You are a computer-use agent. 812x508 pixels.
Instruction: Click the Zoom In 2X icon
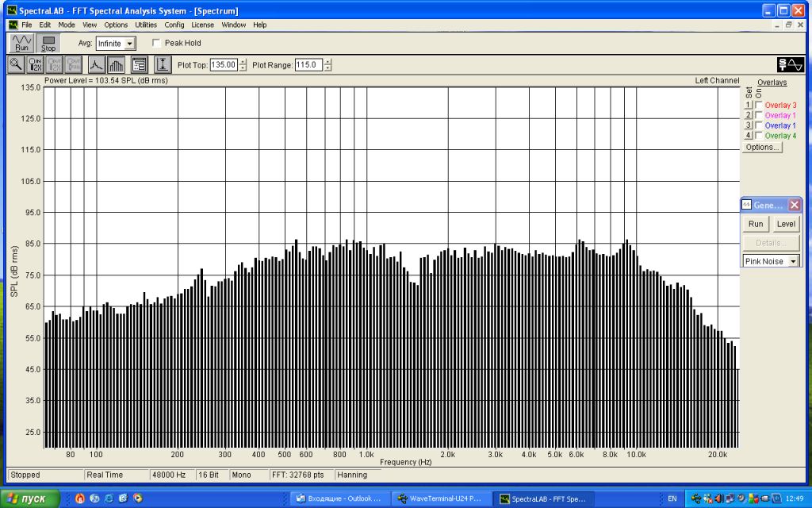(36, 65)
